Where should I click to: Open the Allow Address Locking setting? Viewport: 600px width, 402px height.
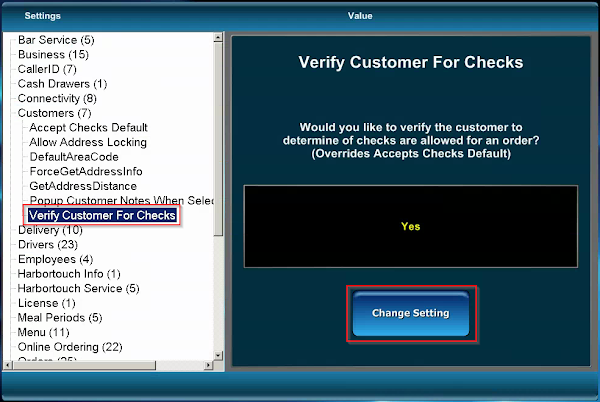87,142
